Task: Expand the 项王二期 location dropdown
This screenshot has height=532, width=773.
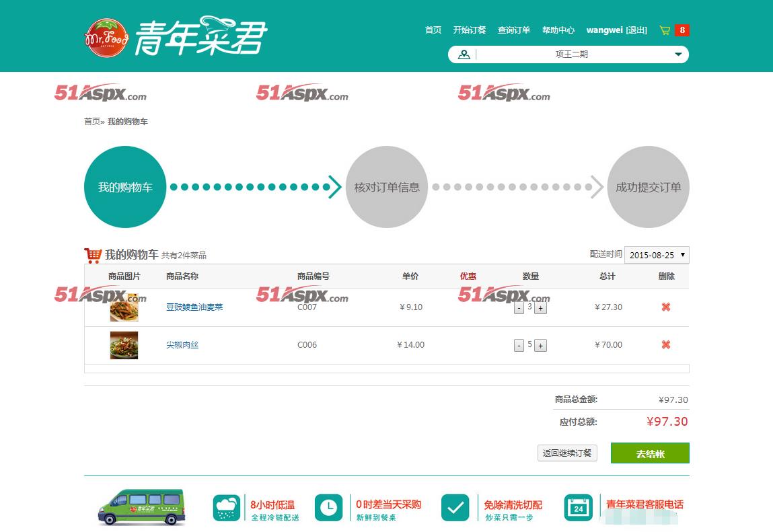Action: 677,54
